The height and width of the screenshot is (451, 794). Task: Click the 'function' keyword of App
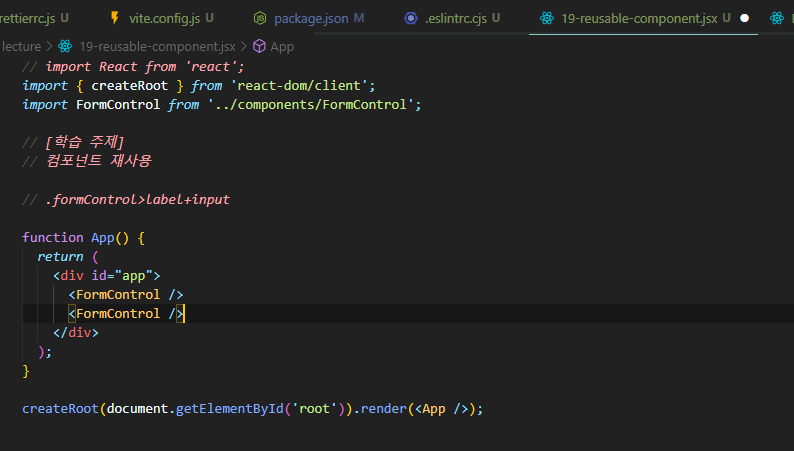tap(53, 238)
